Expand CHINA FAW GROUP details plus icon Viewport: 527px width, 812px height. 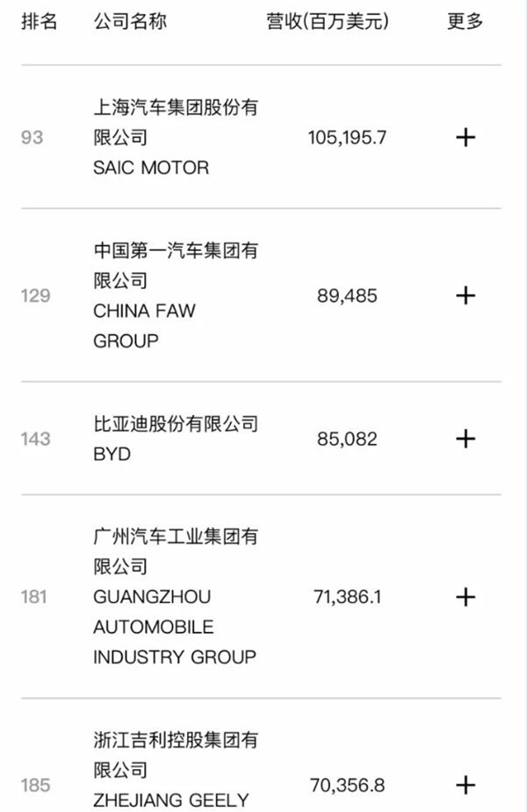click(x=466, y=296)
